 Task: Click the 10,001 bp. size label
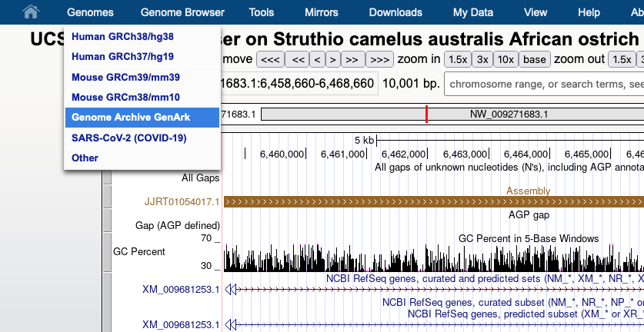click(x=411, y=84)
